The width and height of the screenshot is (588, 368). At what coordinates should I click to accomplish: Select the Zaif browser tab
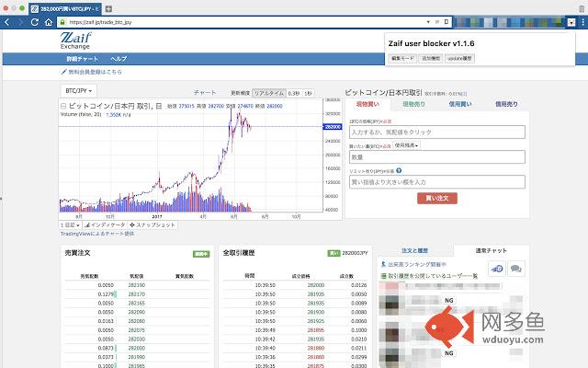coord(65,8)
